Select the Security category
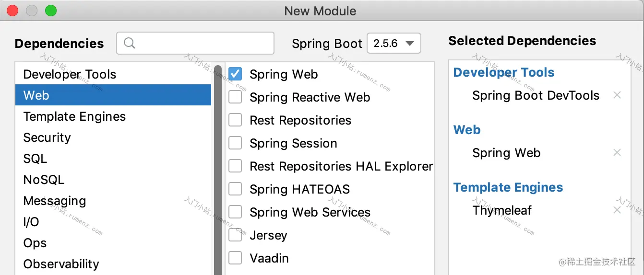 click(113, 137)
